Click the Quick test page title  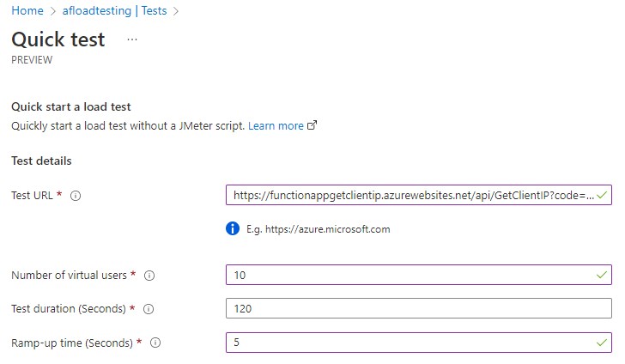click(58, 39)
